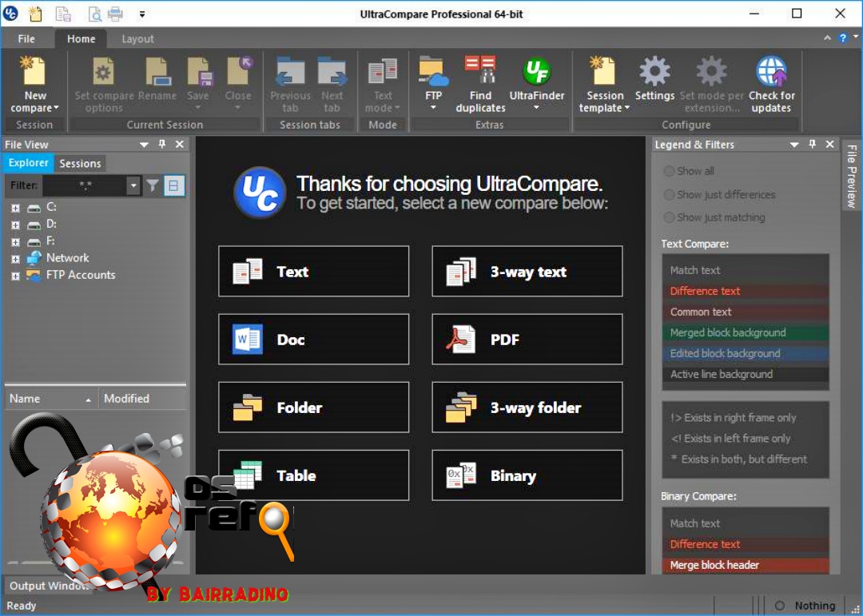Viewport: 863px width, 616px height.
Task: Select the Explorer tab
Action: pos(28,163)
